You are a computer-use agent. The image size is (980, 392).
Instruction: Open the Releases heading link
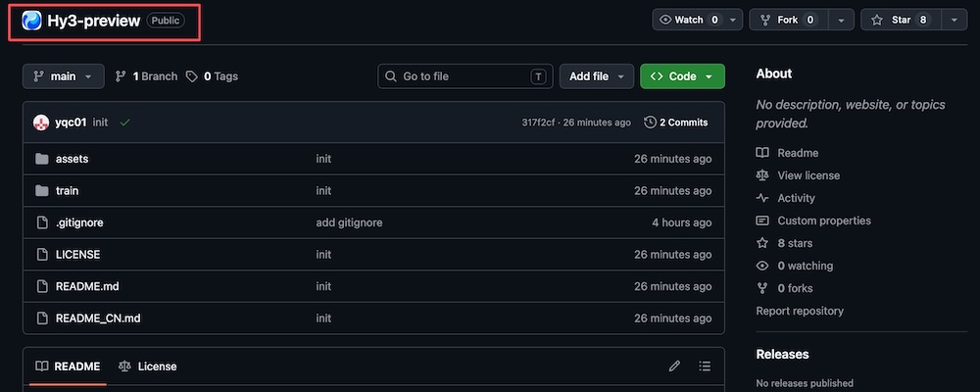coord(782,355)
